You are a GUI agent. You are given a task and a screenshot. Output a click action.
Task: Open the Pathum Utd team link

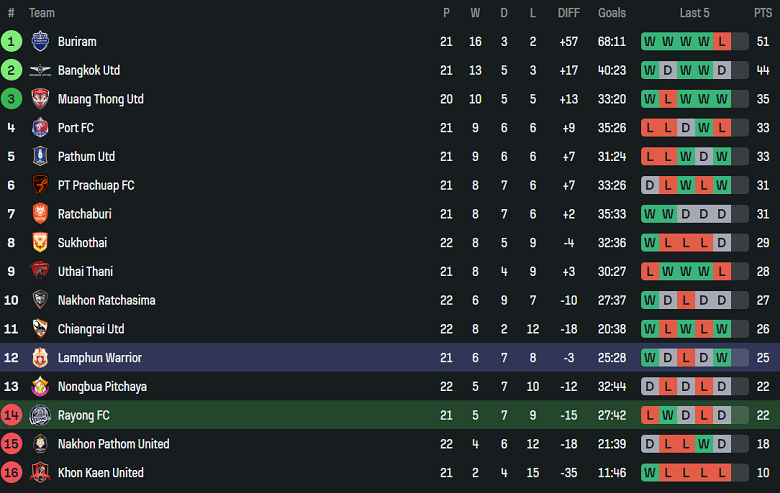pos(86,157)
